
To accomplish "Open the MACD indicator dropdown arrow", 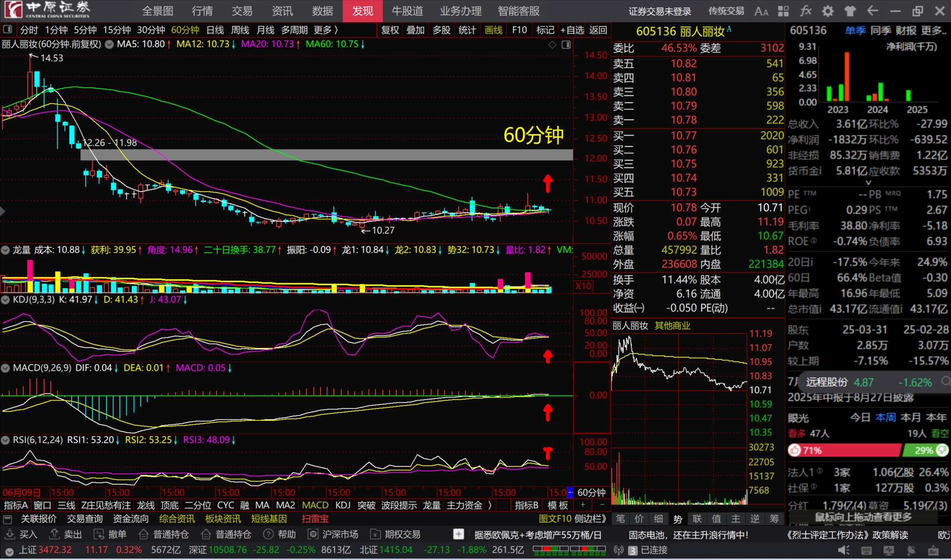I will tap(5, 368).
